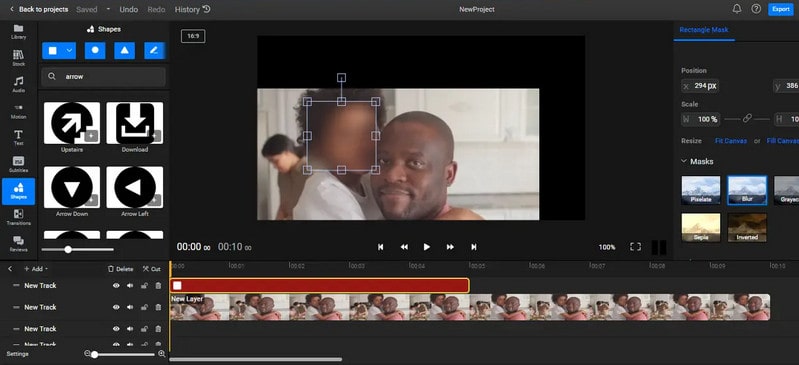
Task: Toggle fullscreen preview
Action: coord(635,247)
